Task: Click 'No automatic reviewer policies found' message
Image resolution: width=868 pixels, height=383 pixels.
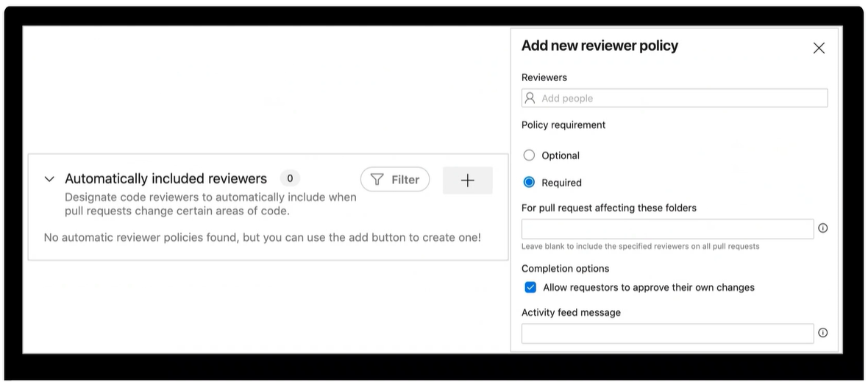Action: coord(263,237)
